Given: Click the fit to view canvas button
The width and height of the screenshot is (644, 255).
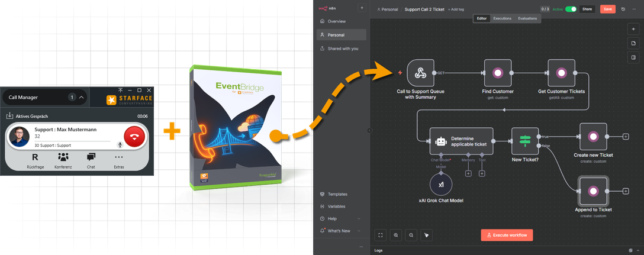Looking at the screenshot, I should (381, 235).
